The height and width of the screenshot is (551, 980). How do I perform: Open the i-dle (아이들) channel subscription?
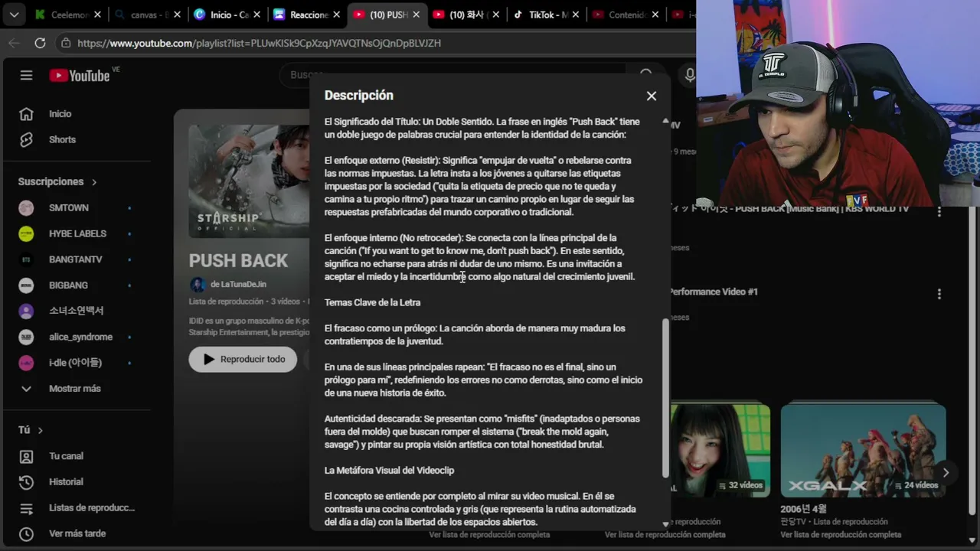tap(77, 363)
